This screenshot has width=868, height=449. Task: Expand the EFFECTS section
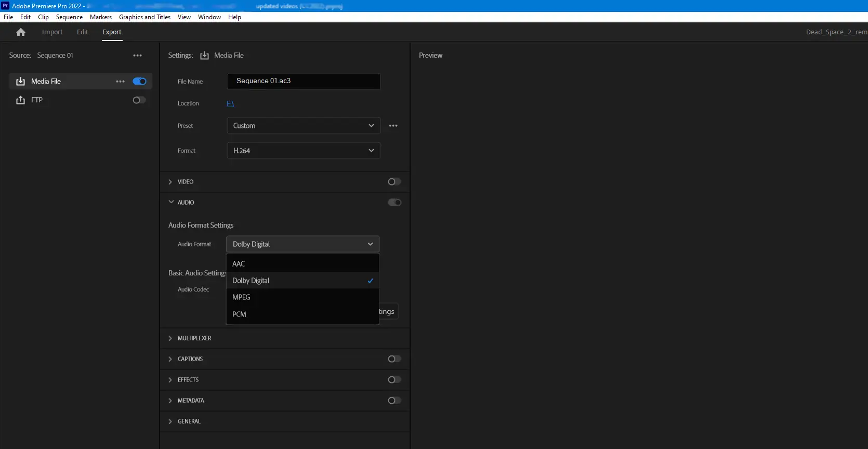pos(170,380)
